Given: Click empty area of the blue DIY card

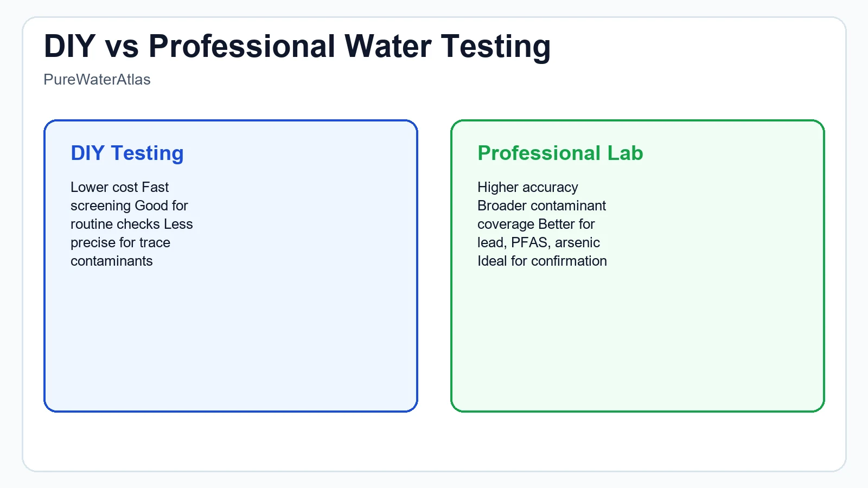Looking at the screenshot, I should point(231,342).
